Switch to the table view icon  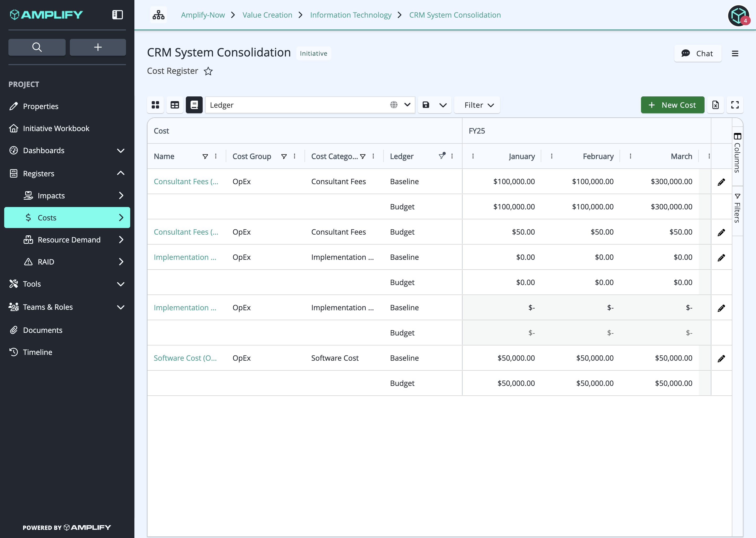pos(175,105)
